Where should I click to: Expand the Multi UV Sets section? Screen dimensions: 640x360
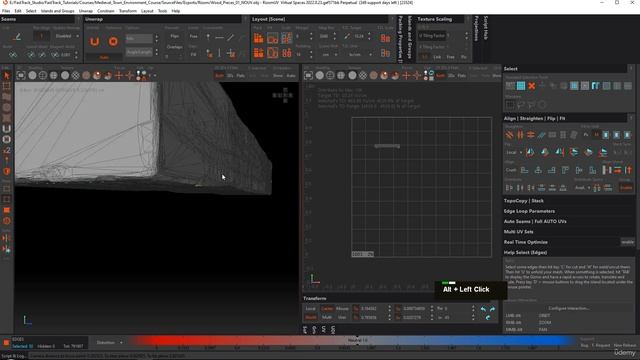click(518, 231)
